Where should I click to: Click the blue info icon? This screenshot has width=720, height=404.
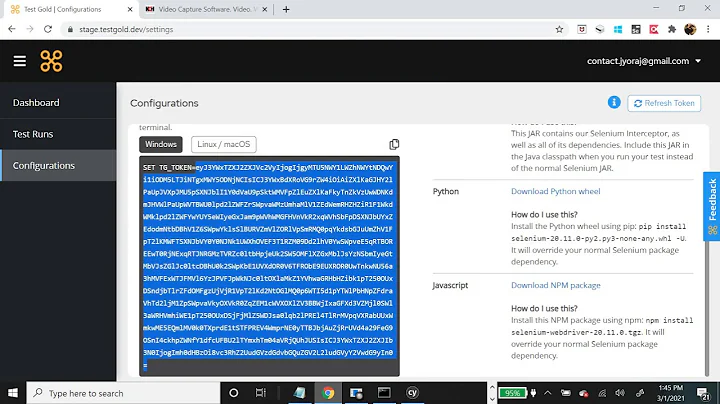pos(614,102)
